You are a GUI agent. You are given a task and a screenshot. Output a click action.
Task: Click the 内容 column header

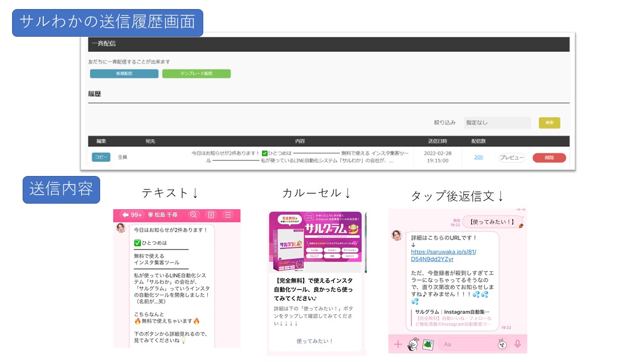click(300, 141)
